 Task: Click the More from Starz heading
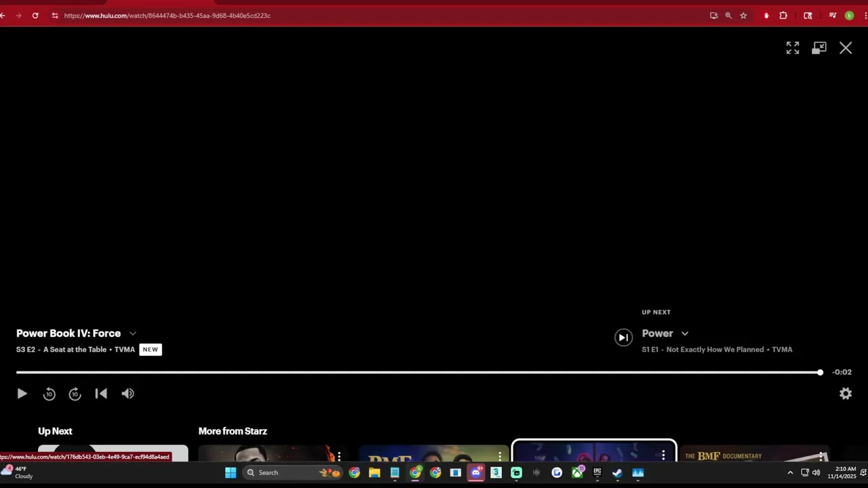pos(233,431)
